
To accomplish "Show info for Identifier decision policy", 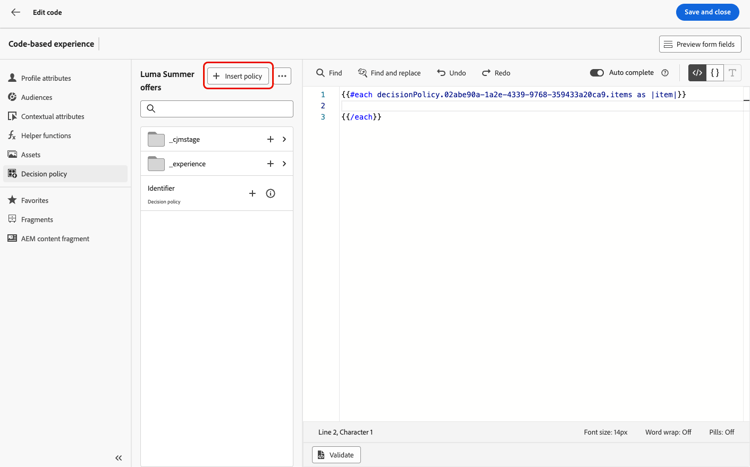I will pyautogui.click(x=270, y=193).
